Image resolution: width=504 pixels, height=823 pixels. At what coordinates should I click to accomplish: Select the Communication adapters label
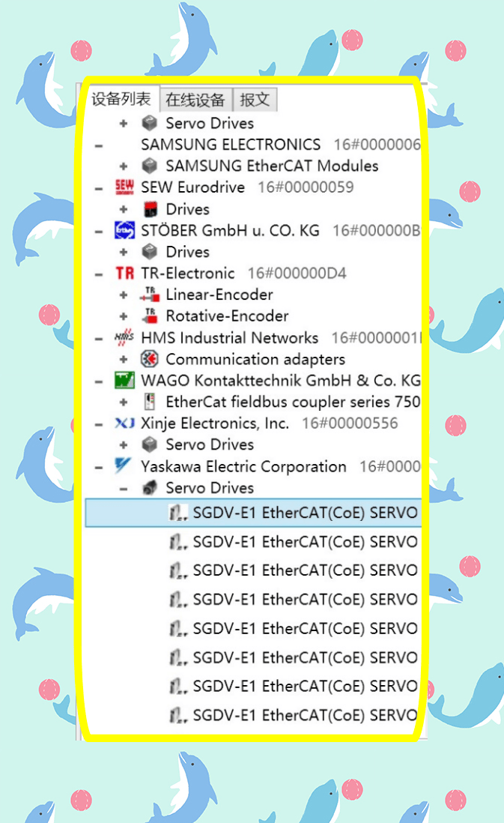tap(255, 359)
